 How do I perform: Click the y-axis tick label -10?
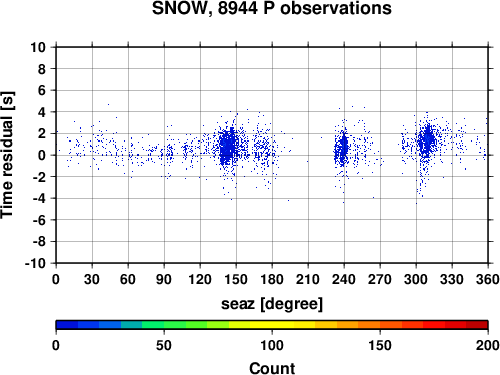coord(35,263)
